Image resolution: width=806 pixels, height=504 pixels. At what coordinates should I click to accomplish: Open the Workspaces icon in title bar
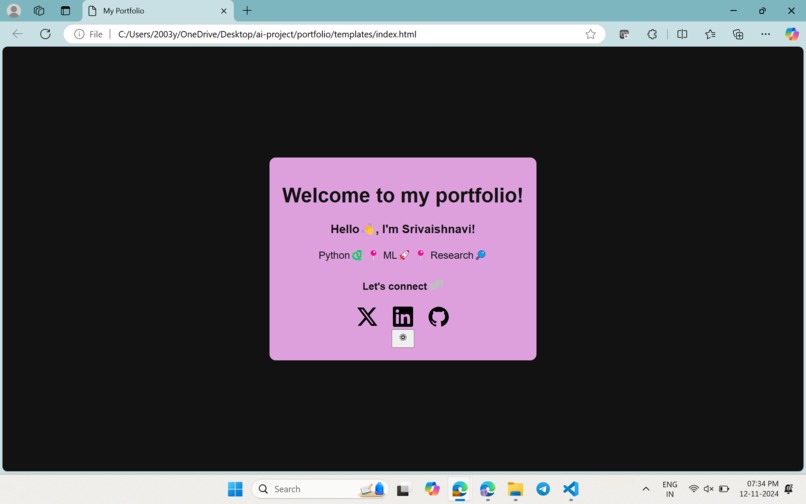[x=39, y=10]
